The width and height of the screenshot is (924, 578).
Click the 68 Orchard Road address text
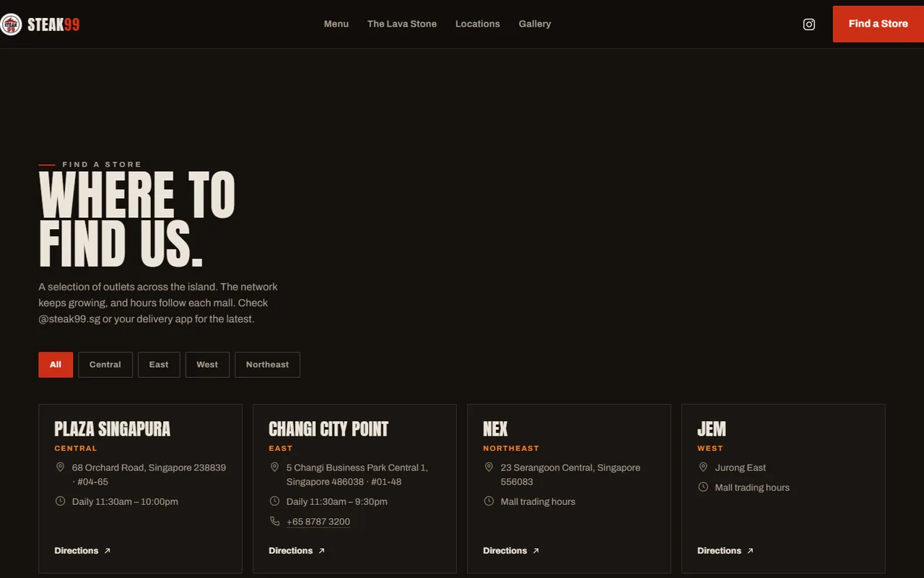[x=149, y=475]
